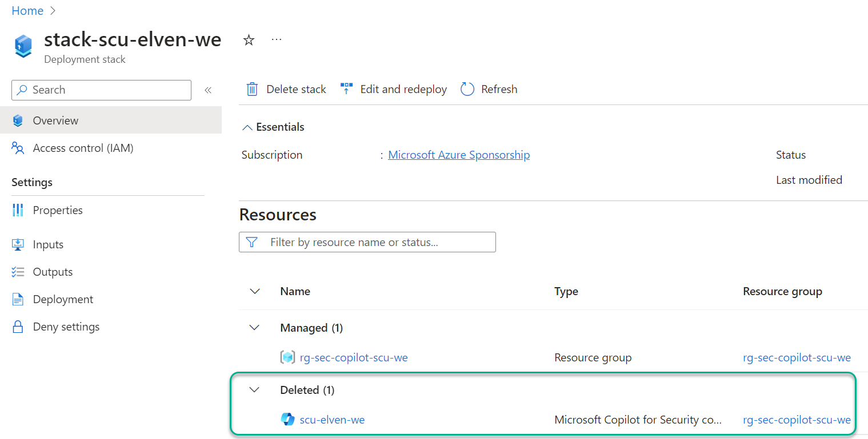Click the 'stack-scu-elven-we' page title
This screenshot has width=868, height=439.
133,39
